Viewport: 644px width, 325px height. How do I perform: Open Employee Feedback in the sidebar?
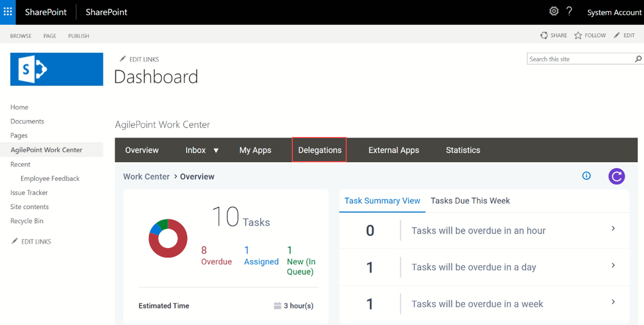tap(50, 178)
